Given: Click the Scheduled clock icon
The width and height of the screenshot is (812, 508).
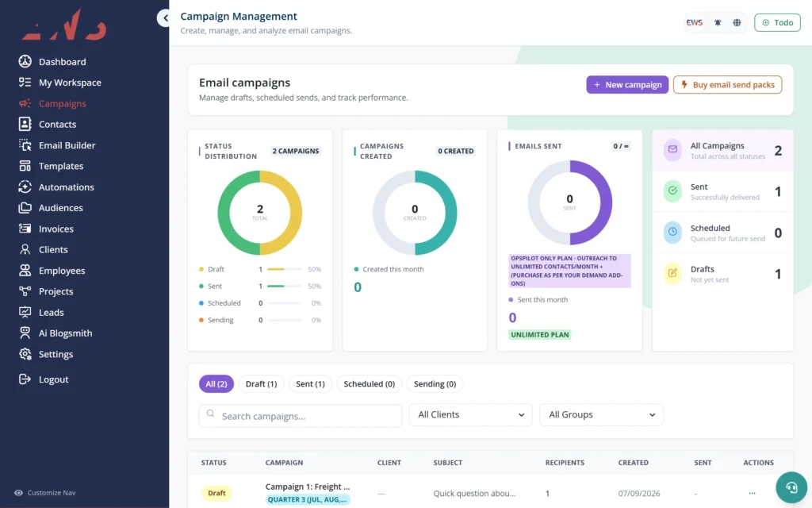Looking at the screenshot, I should (672, 233).
